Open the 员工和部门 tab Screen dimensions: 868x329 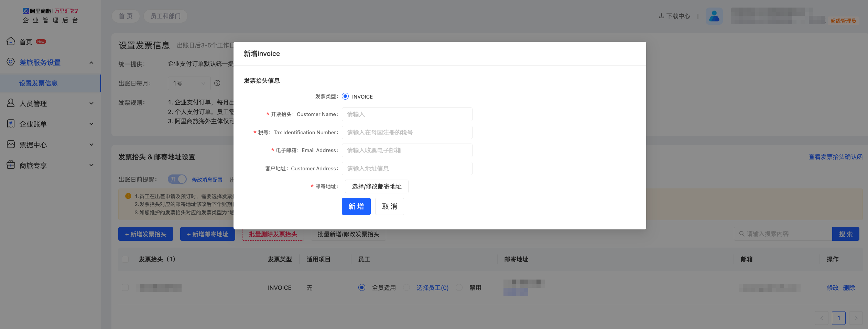[x=165, y=16]
